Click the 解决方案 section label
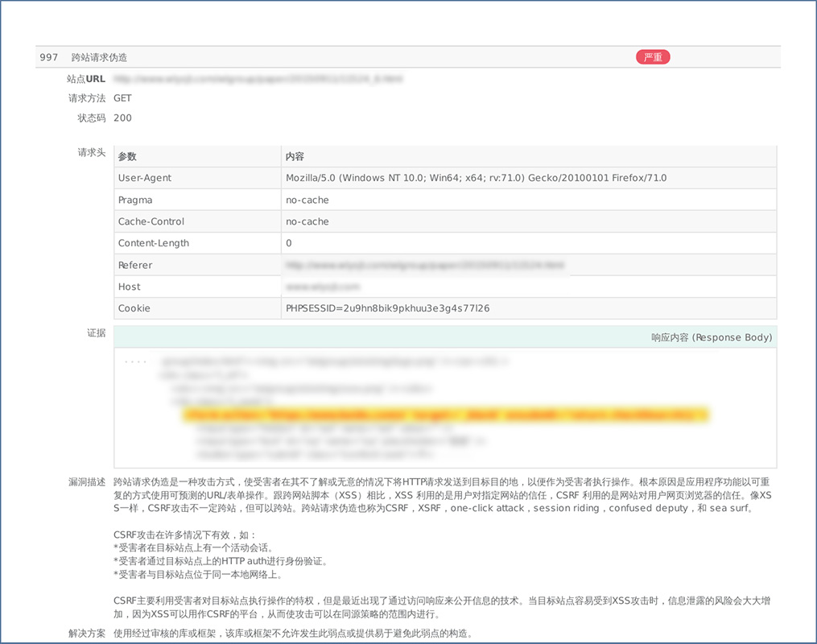Image resolution: width=817 pixels, height=644 pixels. pyautogui.click(x=87, y=634)
